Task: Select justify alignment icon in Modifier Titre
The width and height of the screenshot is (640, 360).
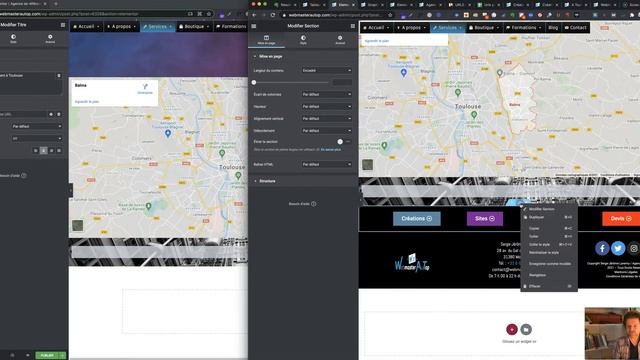Action: click(59, 151)
